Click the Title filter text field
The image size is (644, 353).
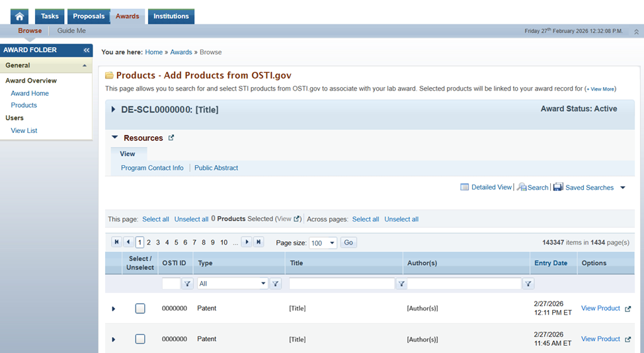point(341,284)
